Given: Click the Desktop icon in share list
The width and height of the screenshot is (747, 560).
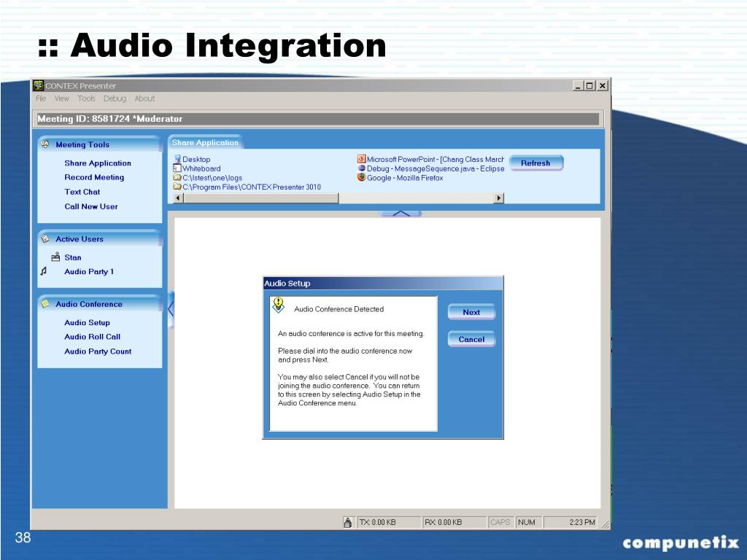Looking at the screenshot, I should 177,159.
